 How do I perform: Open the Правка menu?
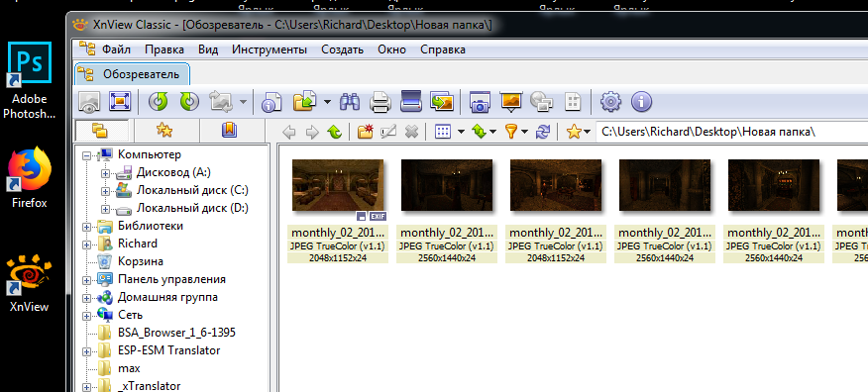(x=164, y=49)
